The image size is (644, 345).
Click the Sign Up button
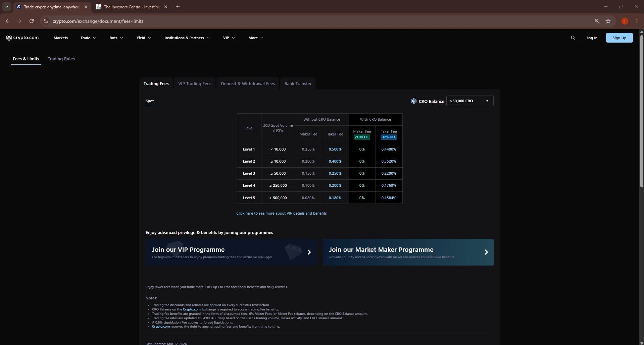point(619,38)
